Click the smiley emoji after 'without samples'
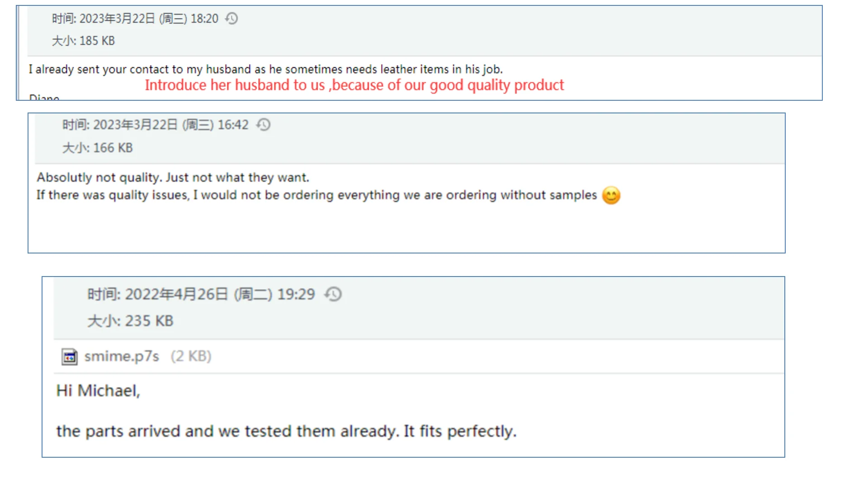The height and width of the screenshot is (488, 868). pos(611,195)
